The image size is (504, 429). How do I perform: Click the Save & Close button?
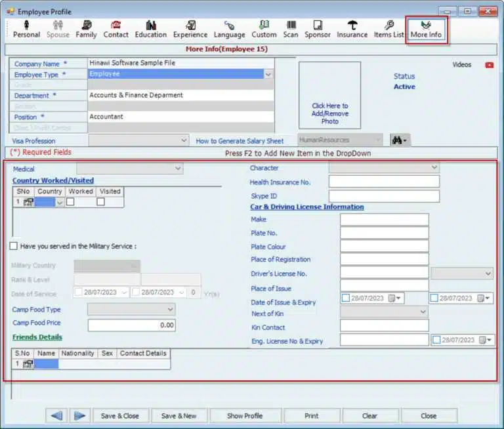(x=120, y=415)
